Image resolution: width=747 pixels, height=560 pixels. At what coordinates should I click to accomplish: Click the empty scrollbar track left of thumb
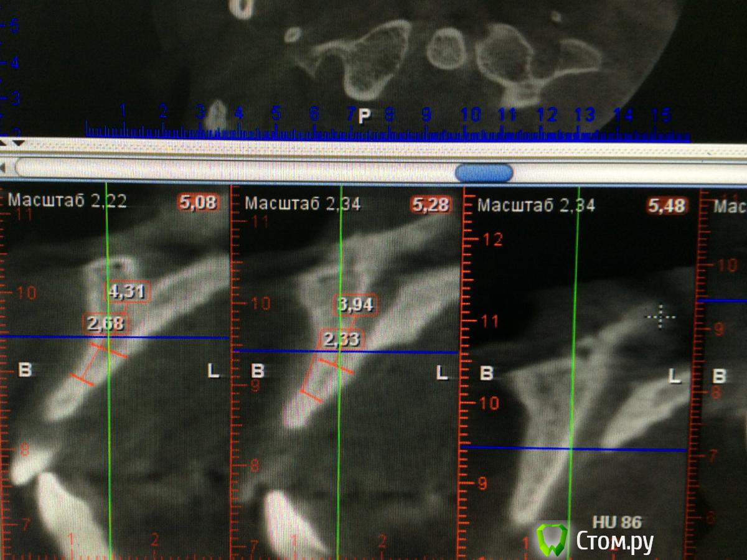pyautogui.click(x=237, y=169)
